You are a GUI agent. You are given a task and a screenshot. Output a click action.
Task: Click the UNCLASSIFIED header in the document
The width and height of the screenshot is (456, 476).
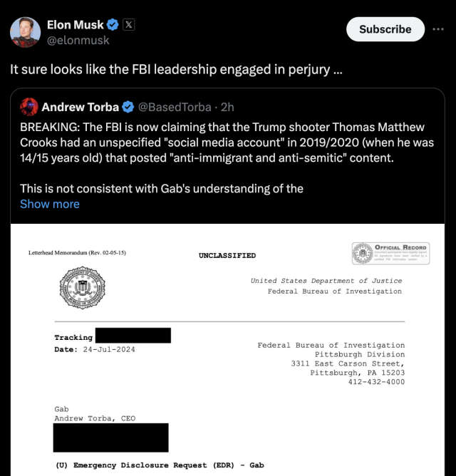[x=227, y=256]
